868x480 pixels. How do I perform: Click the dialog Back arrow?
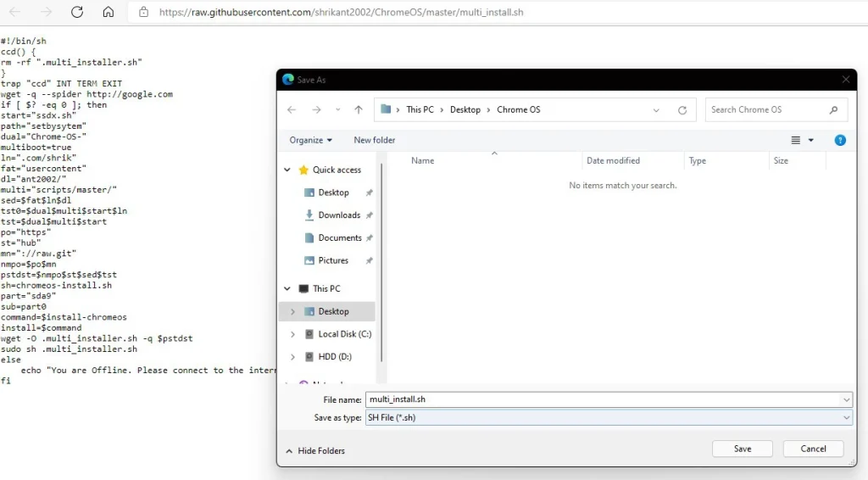[x=292, y=109]
